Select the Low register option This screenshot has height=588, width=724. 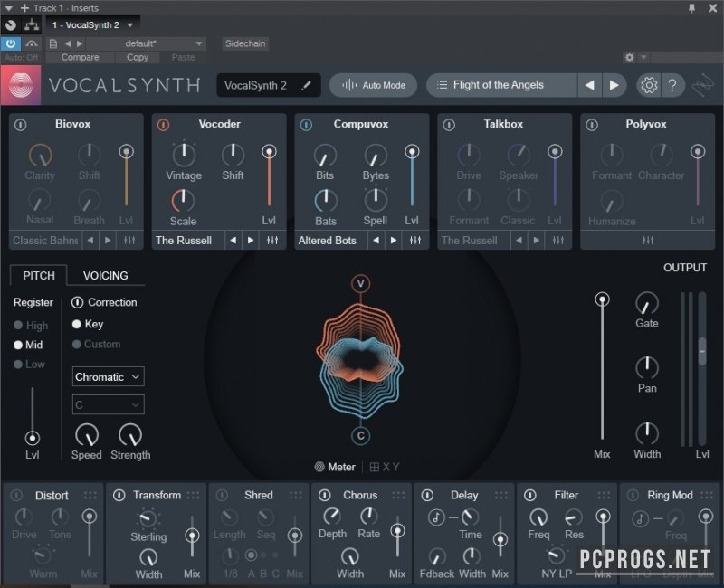(x=30, y=365)
